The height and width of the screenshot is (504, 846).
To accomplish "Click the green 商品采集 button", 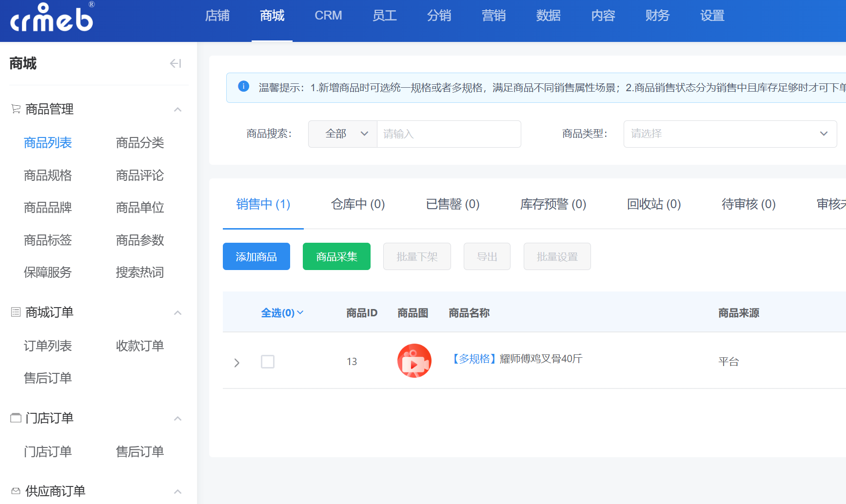I will click(x=336, y=256).
